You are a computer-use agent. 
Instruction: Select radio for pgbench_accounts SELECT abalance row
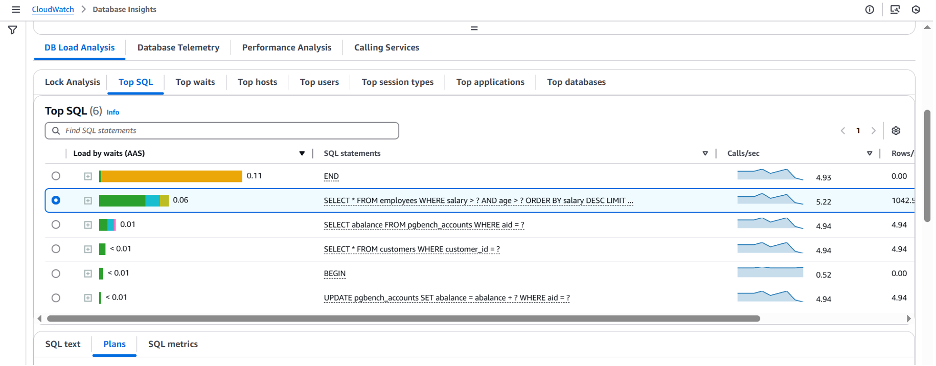56,224
